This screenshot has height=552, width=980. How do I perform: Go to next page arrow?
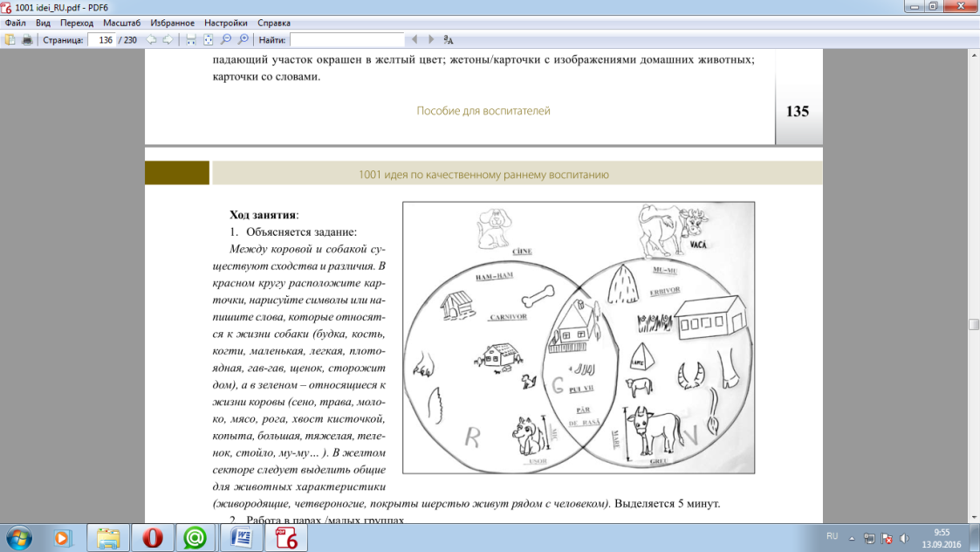click(x=168, y=39)
